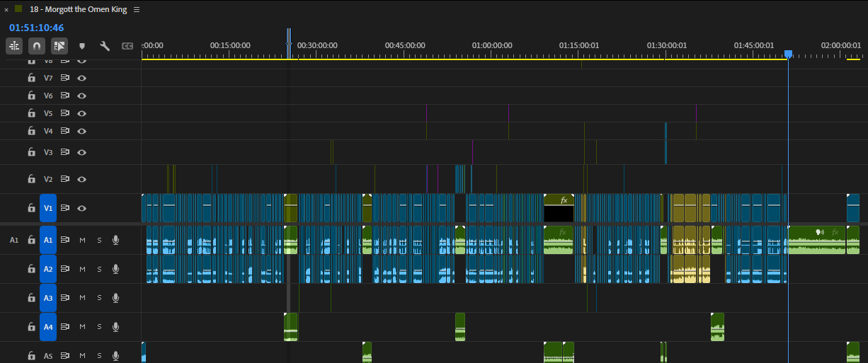The width and height of the screenshot is (868, 363).
Task: Lock the V1 video track
Action: point(31,208)
